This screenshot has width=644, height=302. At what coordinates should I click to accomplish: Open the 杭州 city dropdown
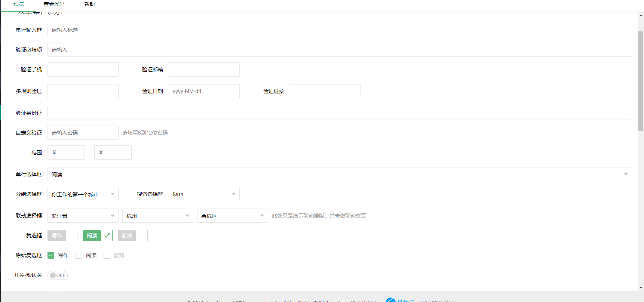[157, 216]
